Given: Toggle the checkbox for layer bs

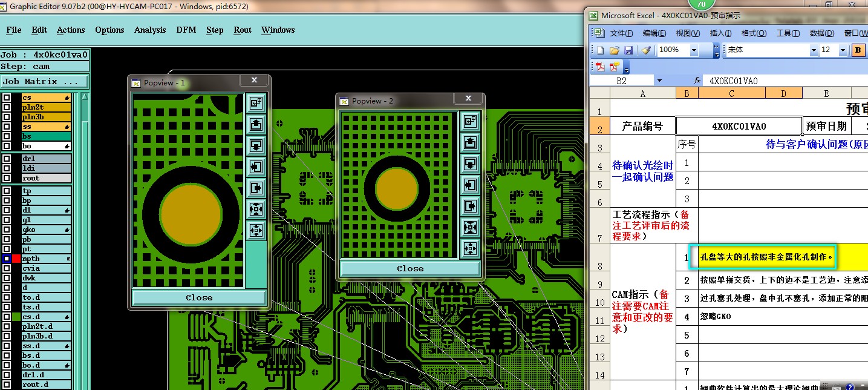Looking at the screenshot, I should (7, 136).
